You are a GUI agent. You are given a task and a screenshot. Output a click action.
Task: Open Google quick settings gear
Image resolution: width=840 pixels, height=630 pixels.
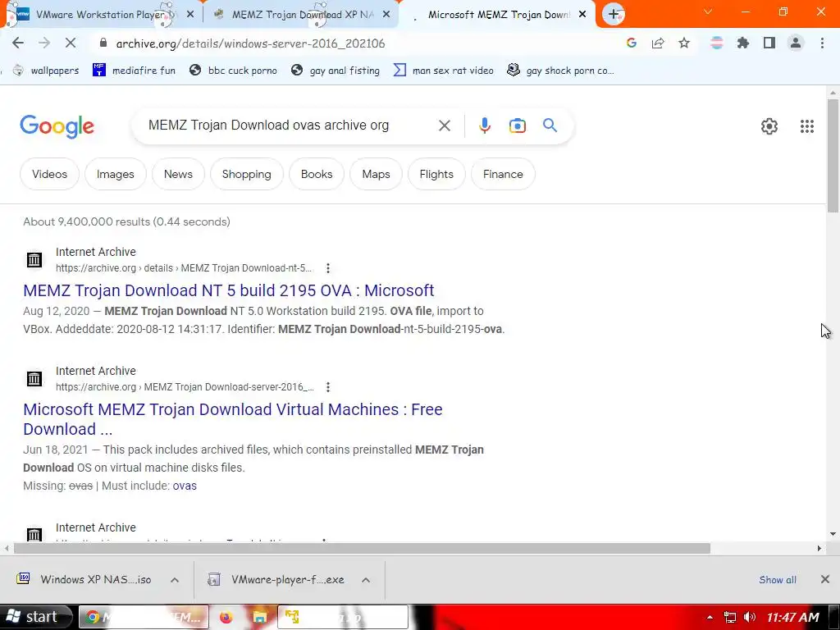[769, 126]
